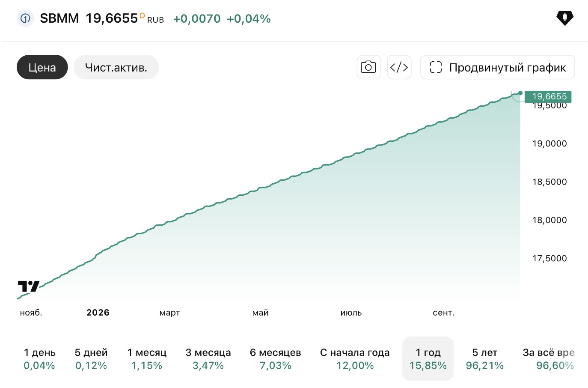Viewport: 588px width, 388px height.
Task: Click the SBMM fund logo icon
Action: point(25,18)
